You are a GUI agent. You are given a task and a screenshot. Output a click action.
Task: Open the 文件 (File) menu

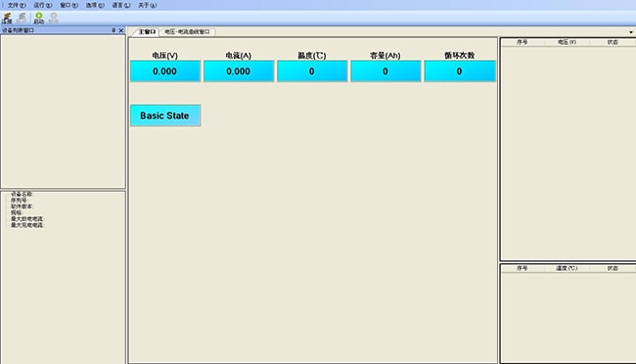17,5
